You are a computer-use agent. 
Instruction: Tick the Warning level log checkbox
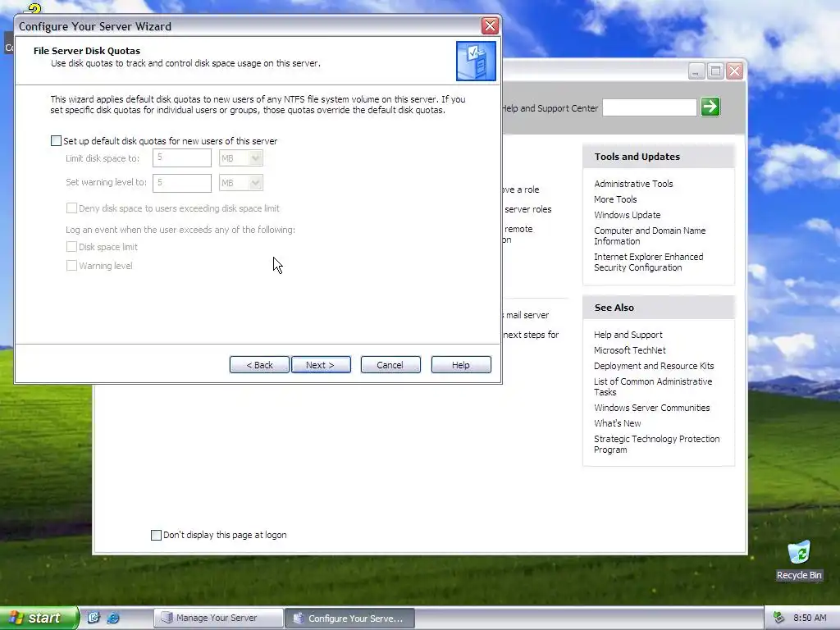(x=71, y=265)
